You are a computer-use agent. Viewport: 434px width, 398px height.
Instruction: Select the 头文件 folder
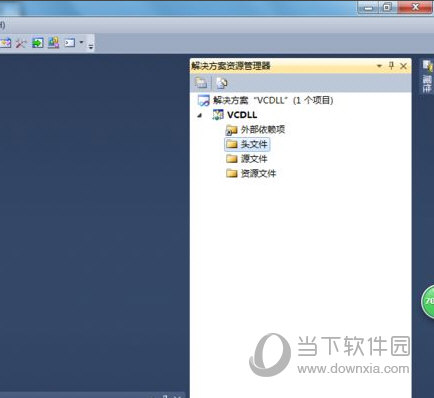(254, 144)
